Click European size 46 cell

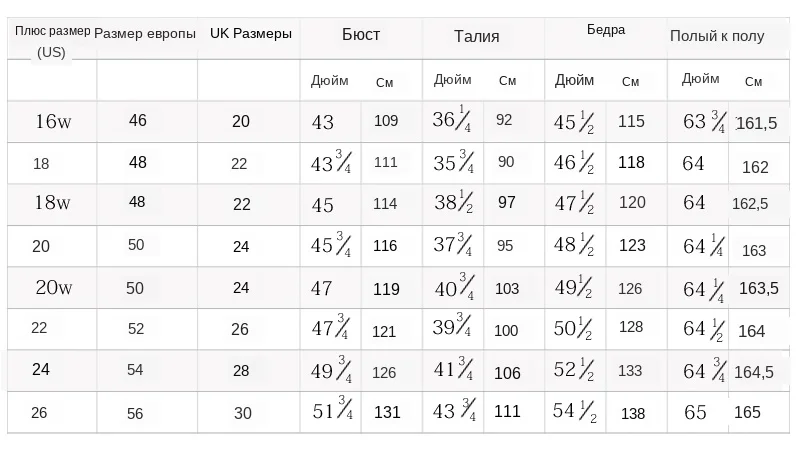138,120
